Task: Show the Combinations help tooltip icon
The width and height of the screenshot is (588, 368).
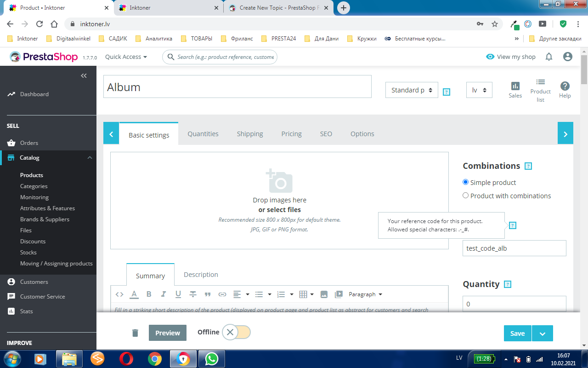Action: 528,166
